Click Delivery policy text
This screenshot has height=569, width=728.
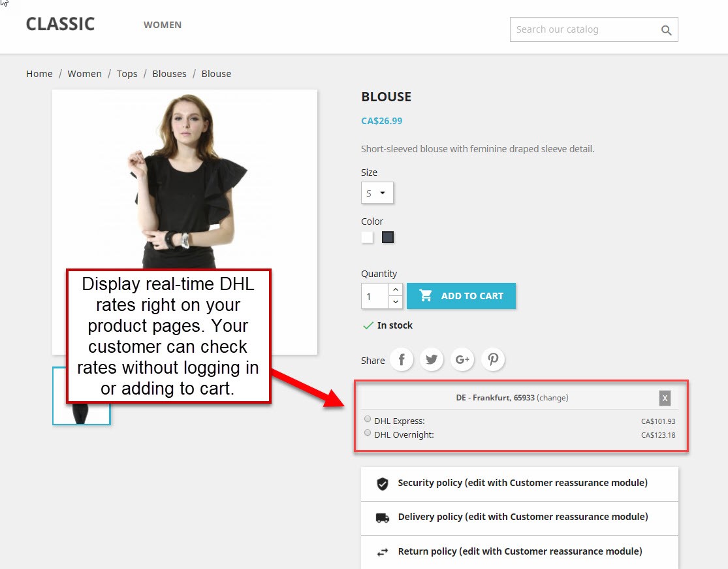click(x=523, y=517)
